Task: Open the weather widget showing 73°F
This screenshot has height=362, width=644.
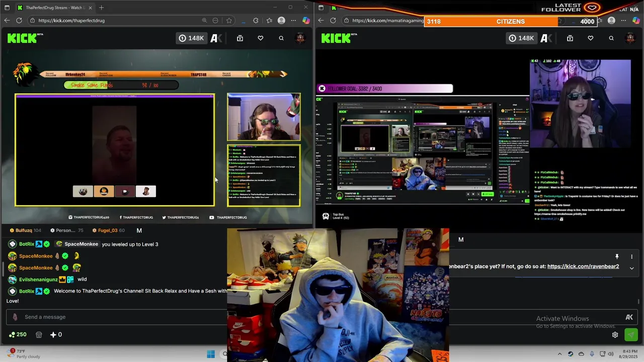Action: pyautogui.click(x=23, y=354)
